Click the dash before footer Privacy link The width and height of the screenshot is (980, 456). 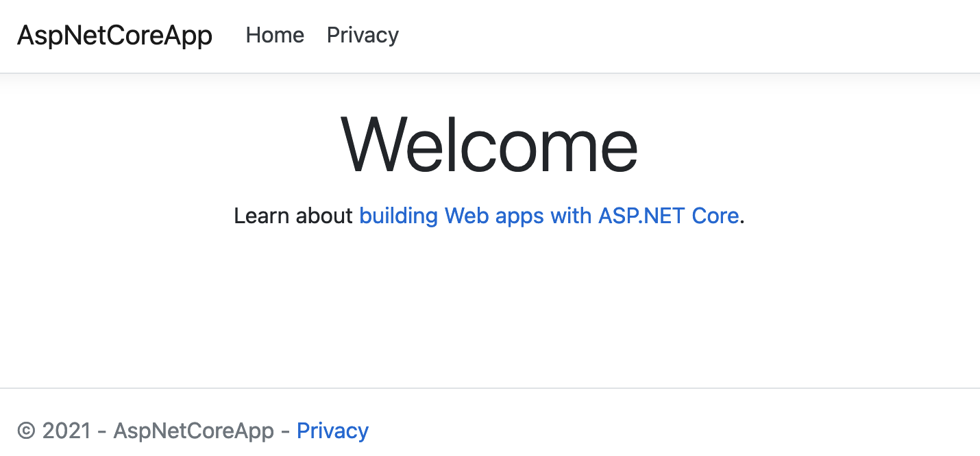click(x=285, y=432)
